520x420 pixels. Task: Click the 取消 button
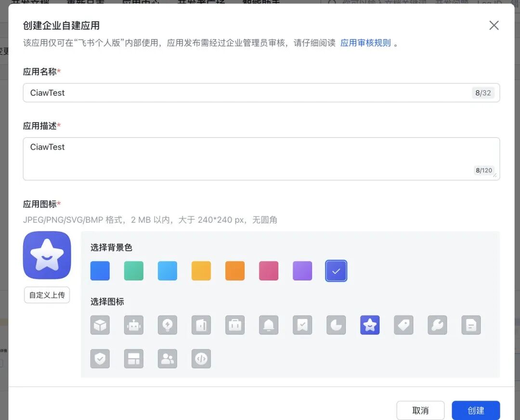coord(420,410)
